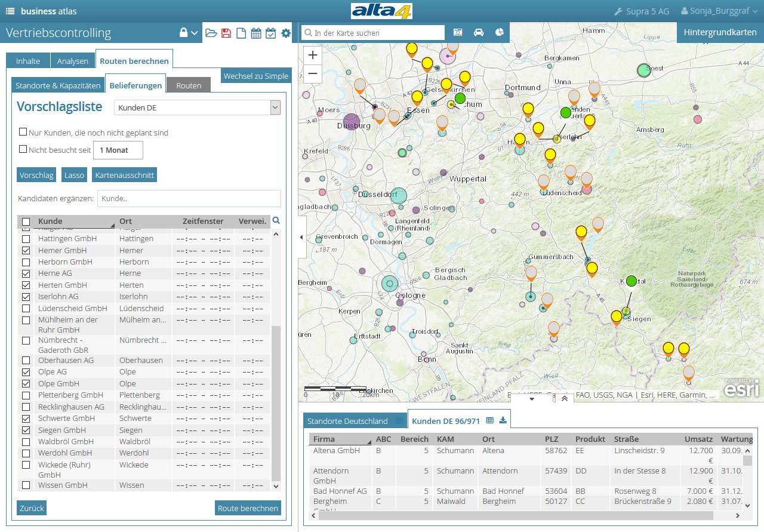Screen dimensions: 764x532
Task: Click the Vorschlag button
Action: (36, 175)
